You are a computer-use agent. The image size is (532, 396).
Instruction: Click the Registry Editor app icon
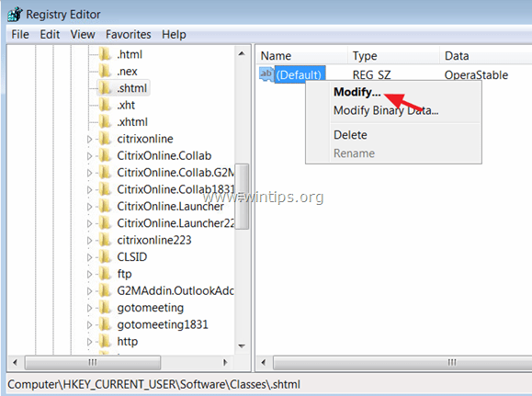[x=15, y=14]
